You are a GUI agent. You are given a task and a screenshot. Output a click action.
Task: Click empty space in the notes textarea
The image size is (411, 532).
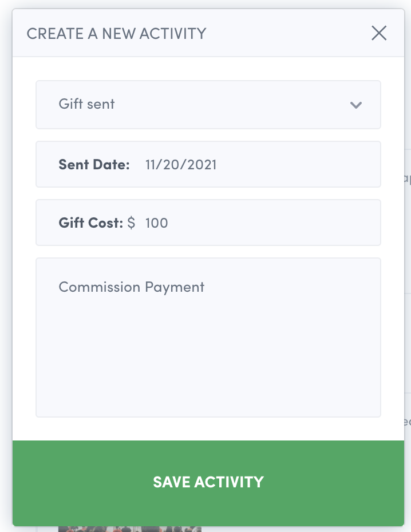click(x=208, y=360)
